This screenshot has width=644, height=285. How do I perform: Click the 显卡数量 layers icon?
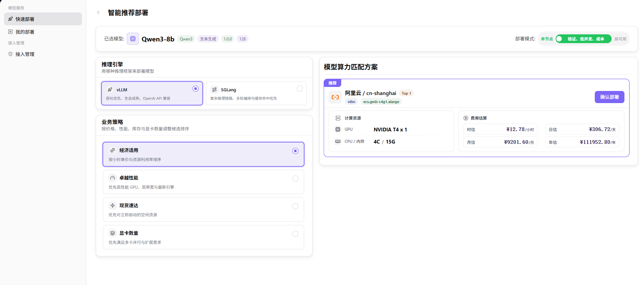(x=113, y=233)
